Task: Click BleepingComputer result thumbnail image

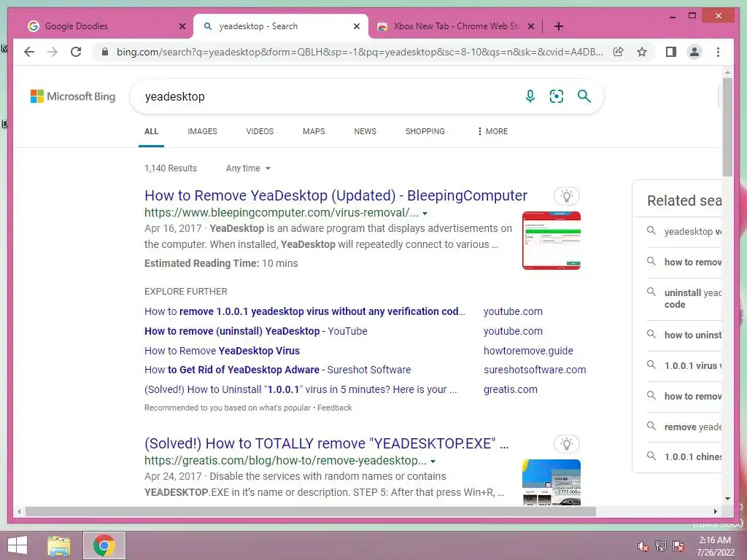Action: coord(551,241)
